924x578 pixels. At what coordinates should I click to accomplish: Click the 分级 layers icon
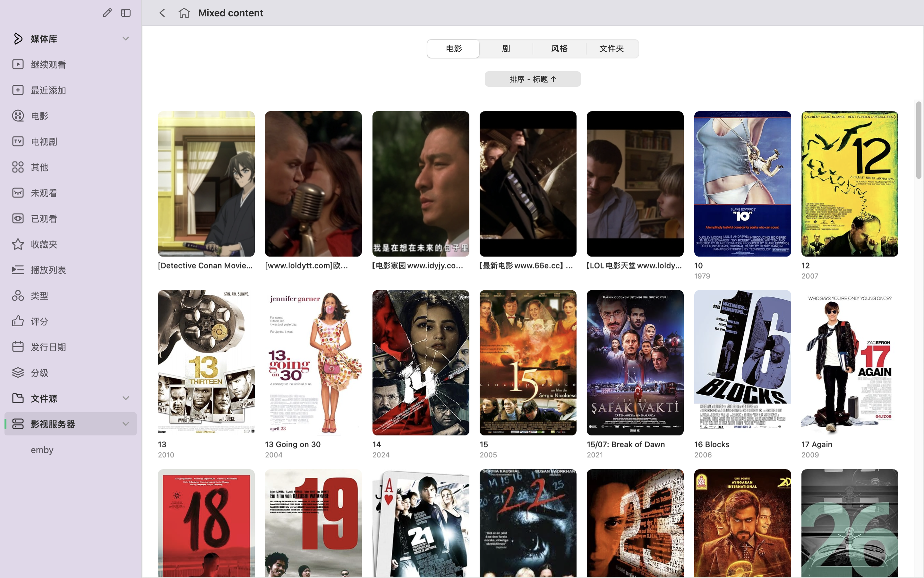18,372
